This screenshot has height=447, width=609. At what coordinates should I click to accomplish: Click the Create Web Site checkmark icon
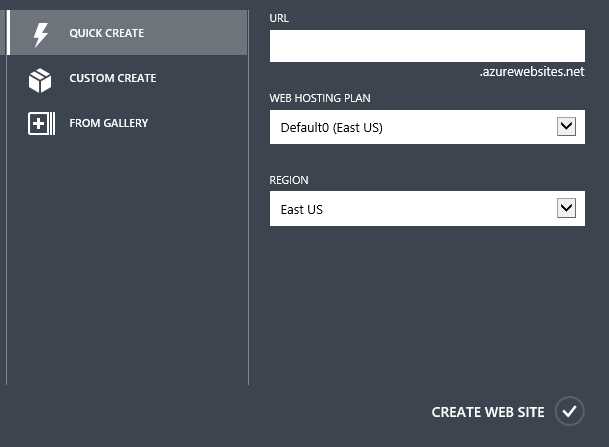pyautogui.click(x=569, y=411)
